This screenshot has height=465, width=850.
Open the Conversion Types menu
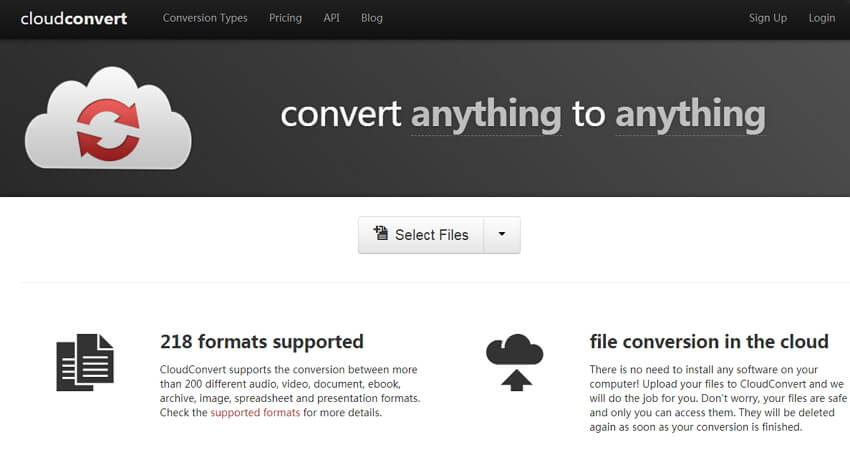205,18
